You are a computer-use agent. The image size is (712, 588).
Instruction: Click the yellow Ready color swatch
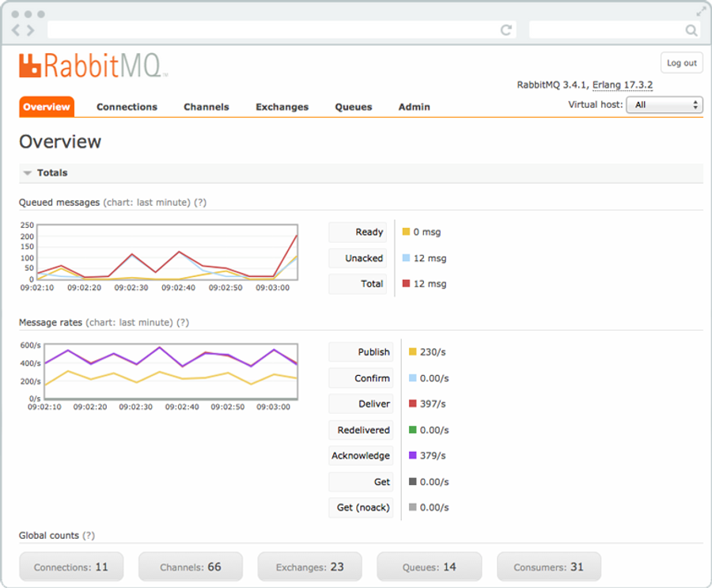(406, 232)
